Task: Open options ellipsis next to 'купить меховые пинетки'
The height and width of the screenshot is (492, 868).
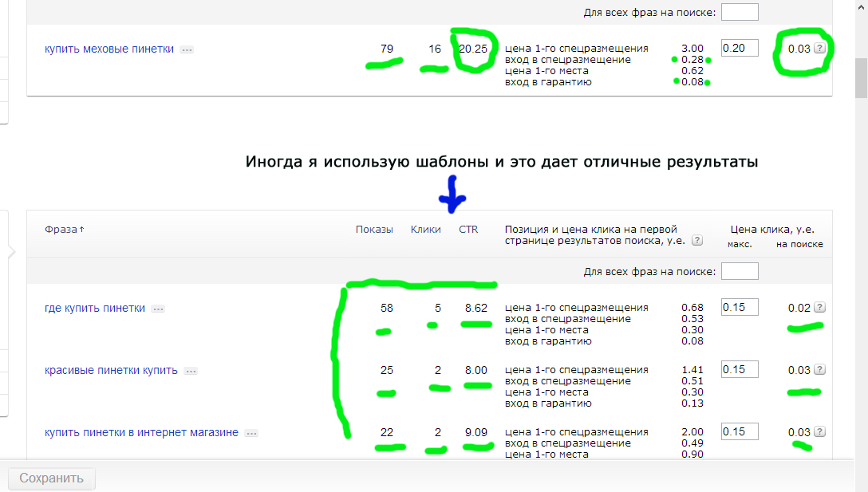Action: 187,49
